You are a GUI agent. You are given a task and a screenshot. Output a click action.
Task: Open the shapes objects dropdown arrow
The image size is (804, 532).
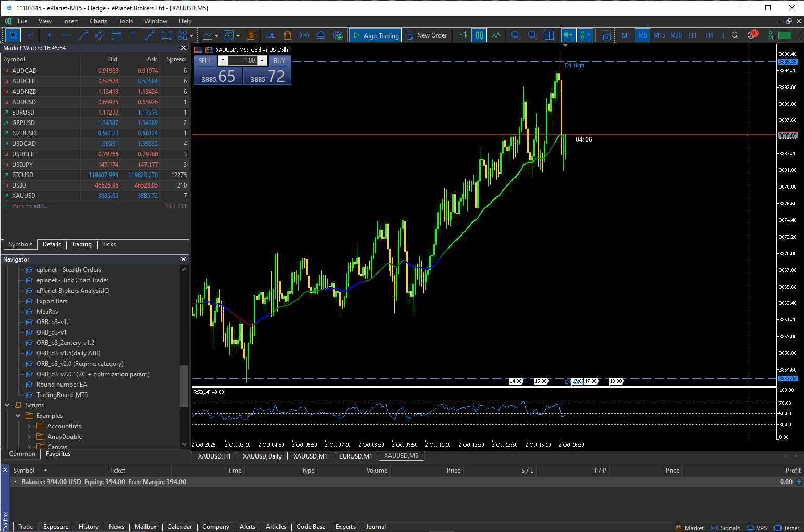click(x=192, y=36)
